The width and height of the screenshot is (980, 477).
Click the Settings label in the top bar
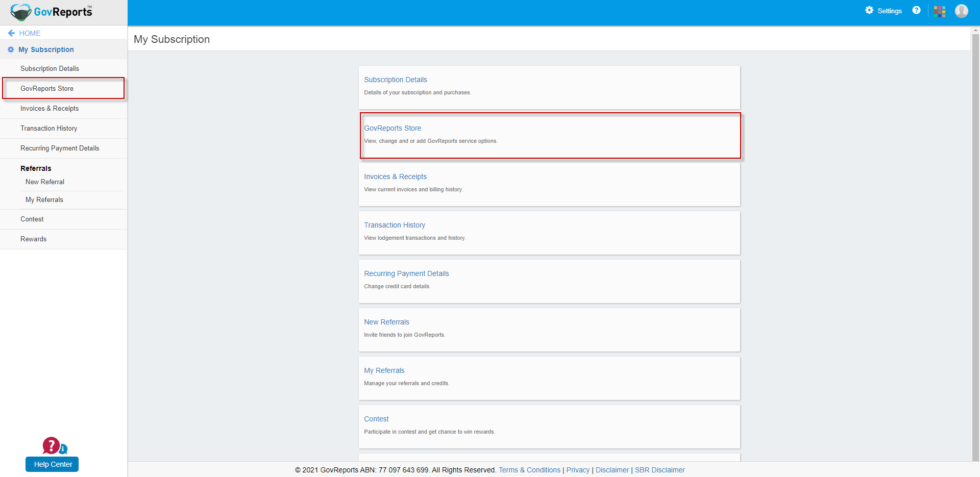point(890,11)
